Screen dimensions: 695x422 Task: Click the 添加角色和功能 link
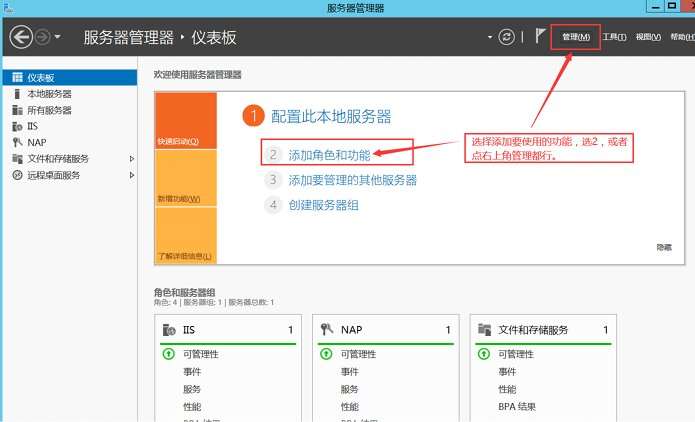[x=329, y=155]
